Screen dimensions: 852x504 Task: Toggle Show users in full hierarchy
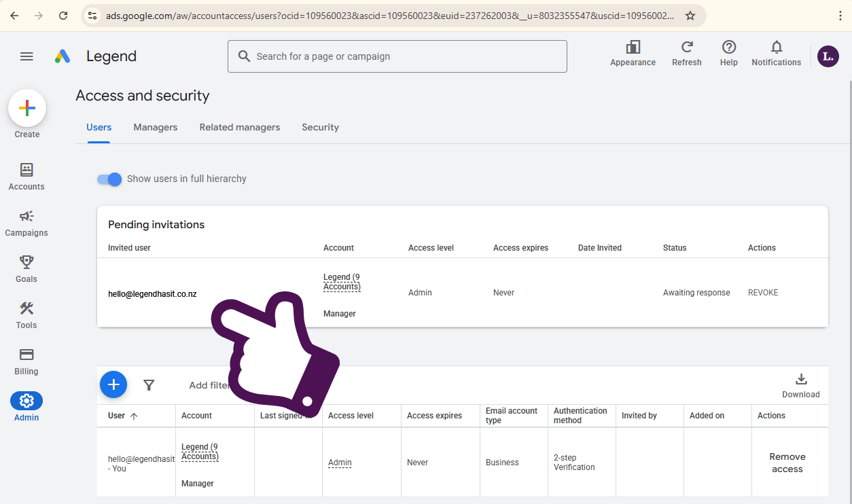point(109,179)
